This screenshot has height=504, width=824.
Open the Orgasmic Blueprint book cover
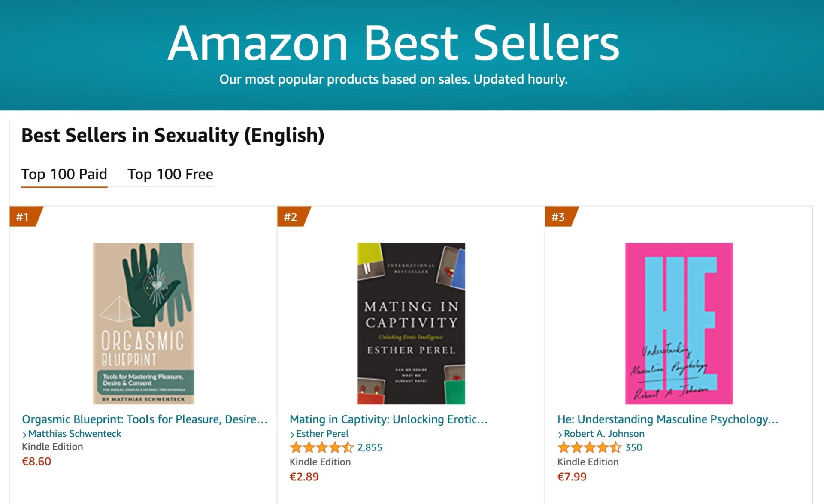coord(143,323)
